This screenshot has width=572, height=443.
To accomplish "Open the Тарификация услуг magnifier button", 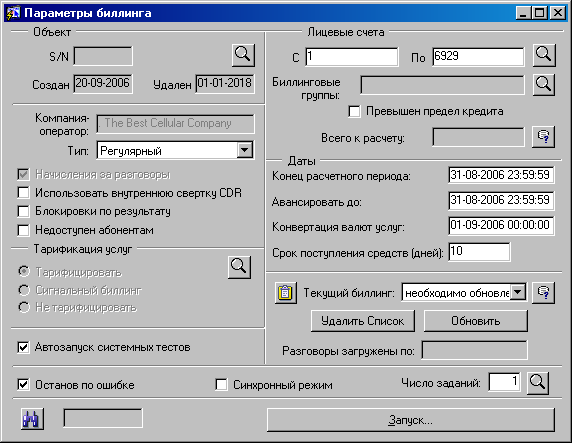I will (x=239, y=267).
